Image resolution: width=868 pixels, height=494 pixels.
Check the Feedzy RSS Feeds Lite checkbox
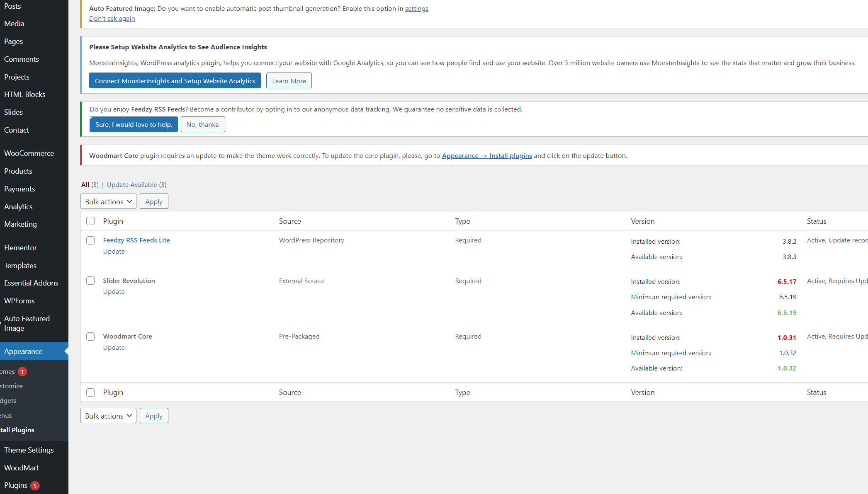click(x=90, y=240)
